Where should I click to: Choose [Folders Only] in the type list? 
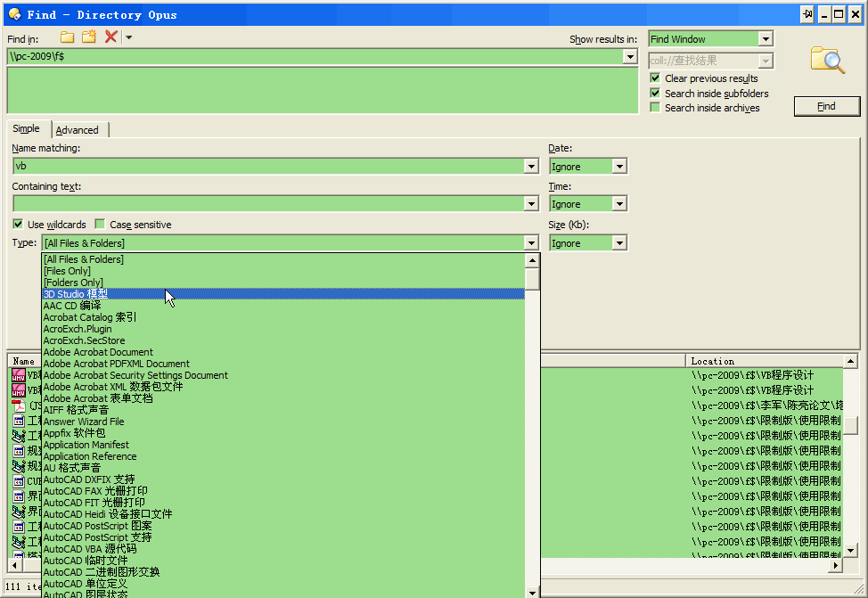click(73, 283)
